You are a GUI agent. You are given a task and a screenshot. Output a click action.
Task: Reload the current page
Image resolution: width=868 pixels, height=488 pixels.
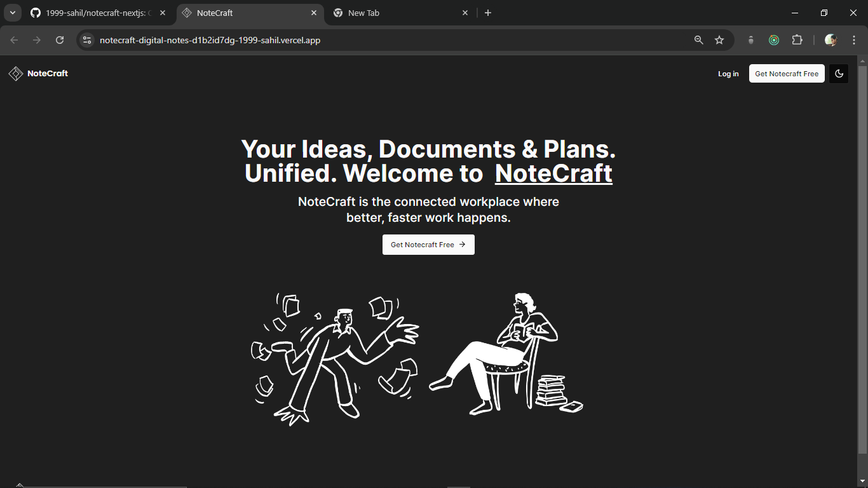(x=60, y=40)
